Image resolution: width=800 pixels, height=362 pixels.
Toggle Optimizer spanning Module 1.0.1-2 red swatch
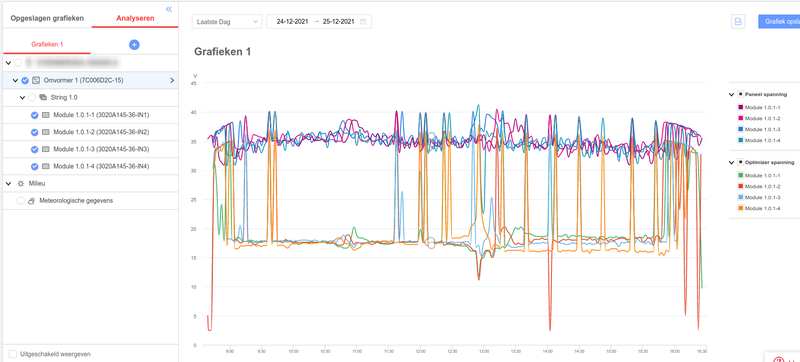[741, 186]
